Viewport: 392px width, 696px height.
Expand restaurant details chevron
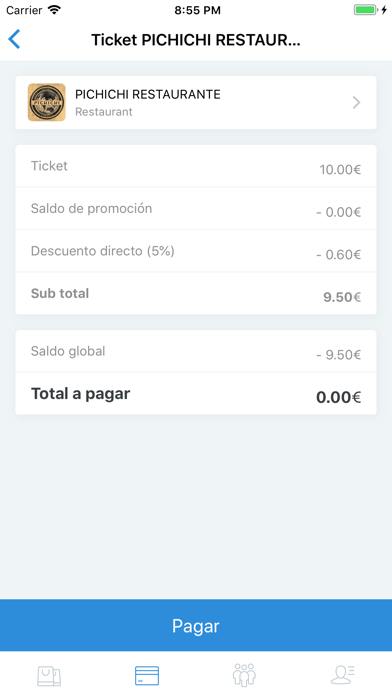[x=356, y=103]
